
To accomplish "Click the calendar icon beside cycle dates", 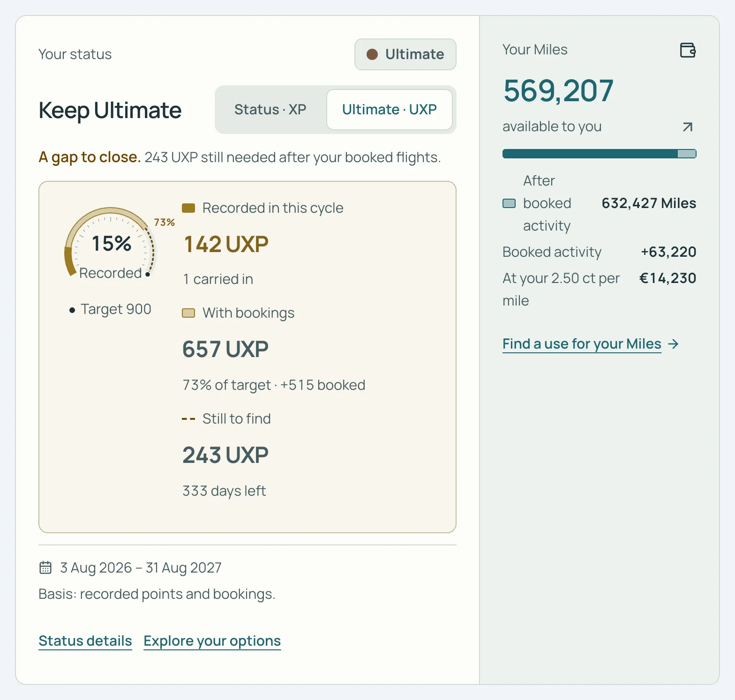I will (x=45, y=567).
